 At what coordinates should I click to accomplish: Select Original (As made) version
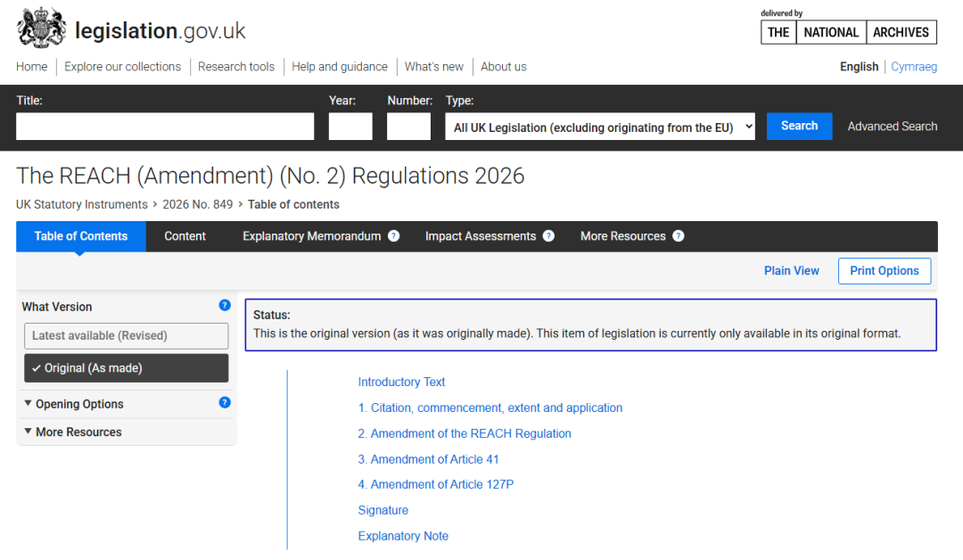[x=127, y=367]
